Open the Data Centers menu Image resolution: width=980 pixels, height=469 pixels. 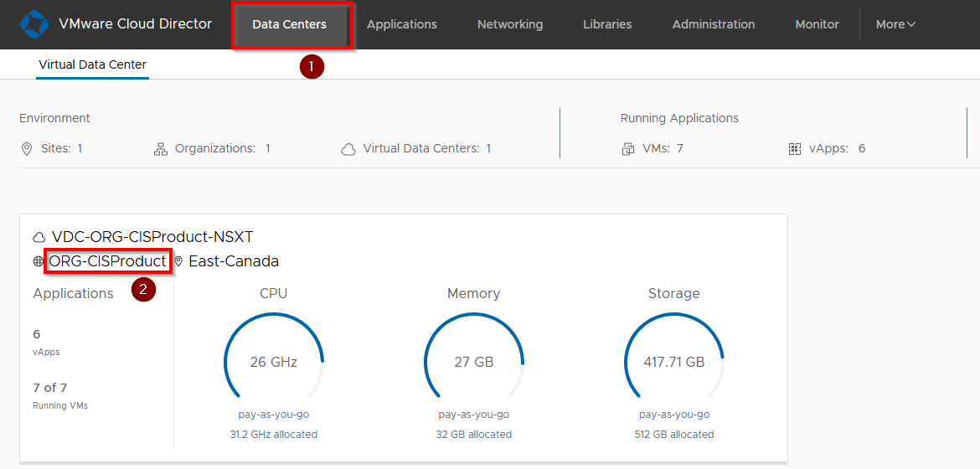[289, 24]
